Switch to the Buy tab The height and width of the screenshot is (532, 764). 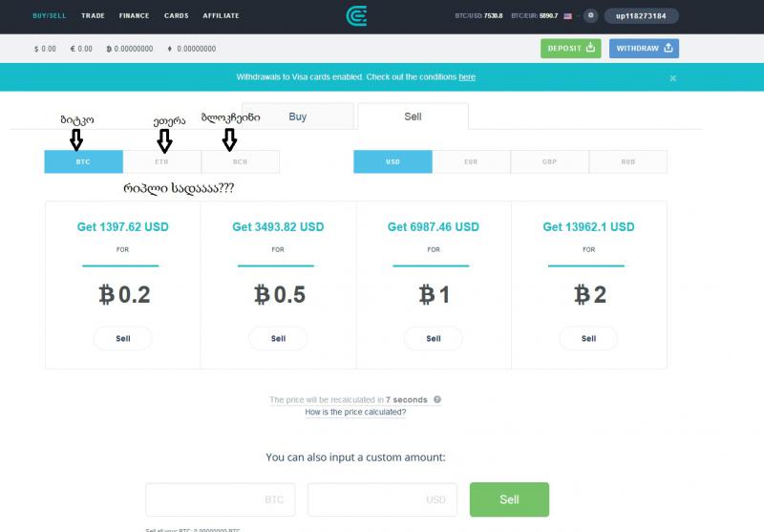pos(298,117)
